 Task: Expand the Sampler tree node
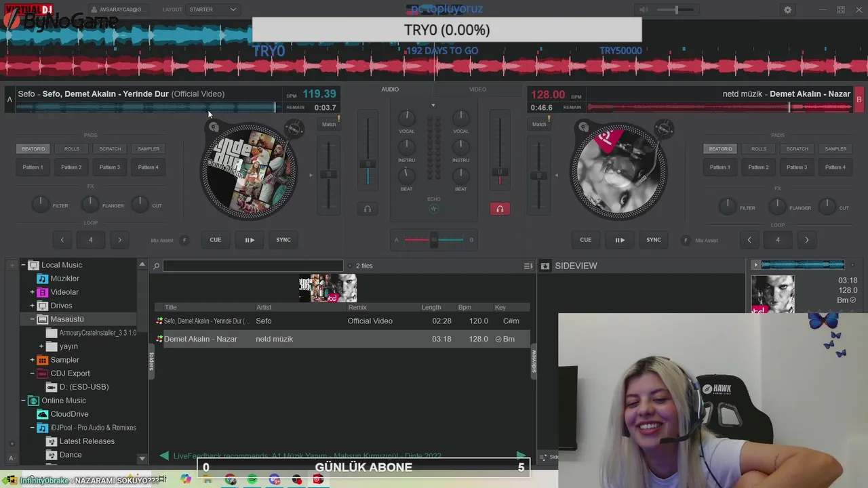coord(32,360)
